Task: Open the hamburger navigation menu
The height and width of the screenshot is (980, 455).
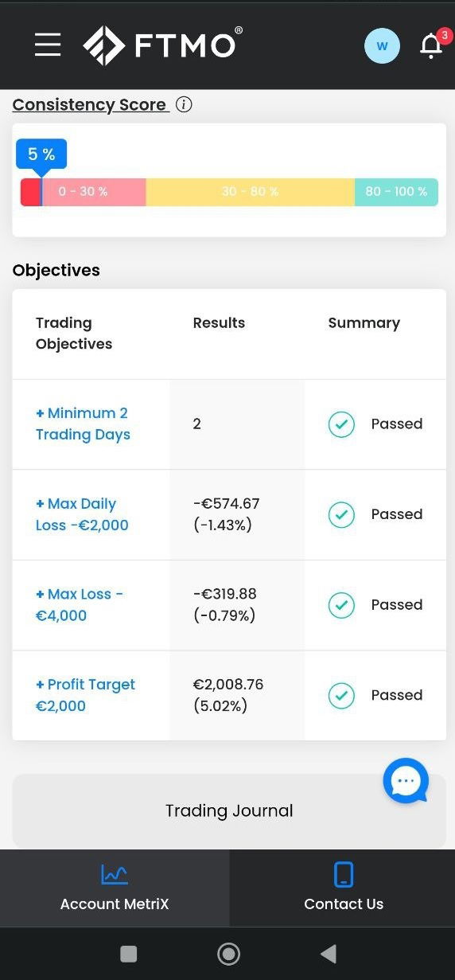Action: (48, 45)
